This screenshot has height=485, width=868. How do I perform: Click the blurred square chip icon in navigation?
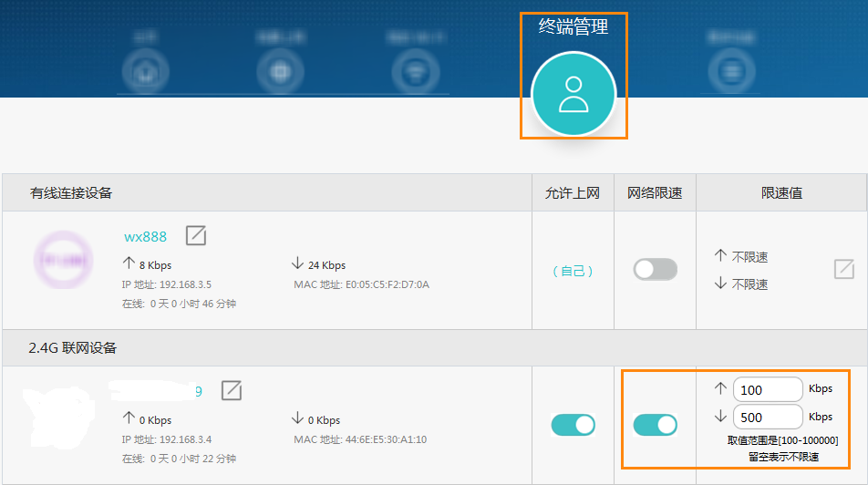(x=278, y=69)
